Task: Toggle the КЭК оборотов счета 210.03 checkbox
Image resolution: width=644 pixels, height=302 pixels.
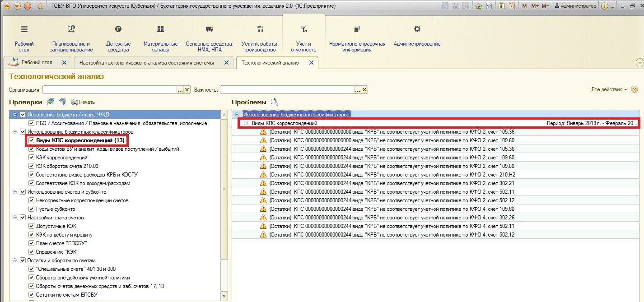Action: point(31,166)
